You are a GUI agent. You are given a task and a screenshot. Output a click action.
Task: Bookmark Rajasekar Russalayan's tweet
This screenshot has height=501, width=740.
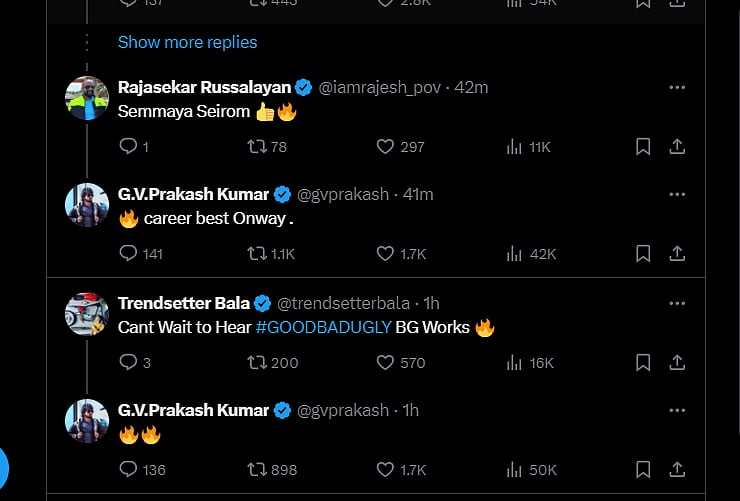click(643, 147)
